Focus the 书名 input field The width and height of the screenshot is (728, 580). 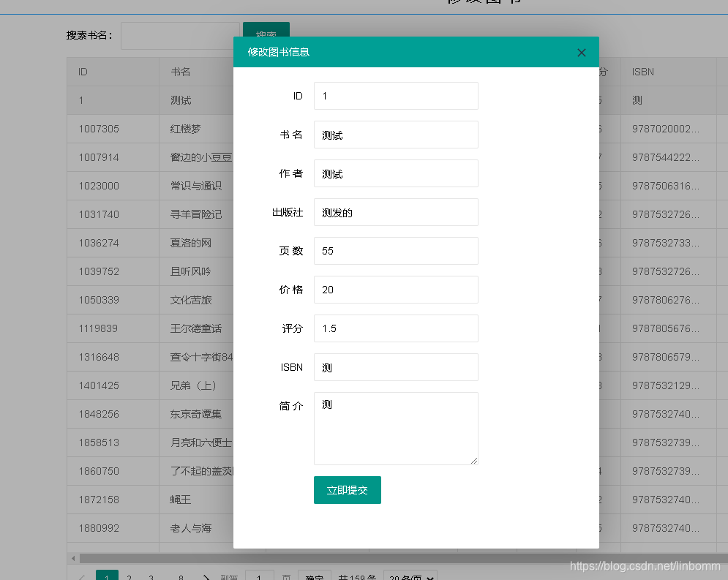[x=396, y=135]
